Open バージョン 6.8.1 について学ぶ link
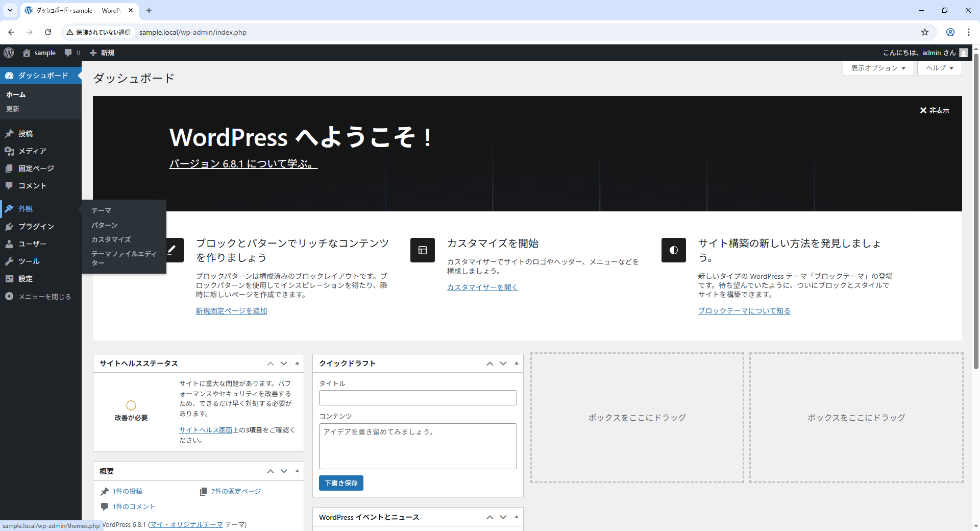The width and height of the screenshot is (980, 531). click(243, 164)
